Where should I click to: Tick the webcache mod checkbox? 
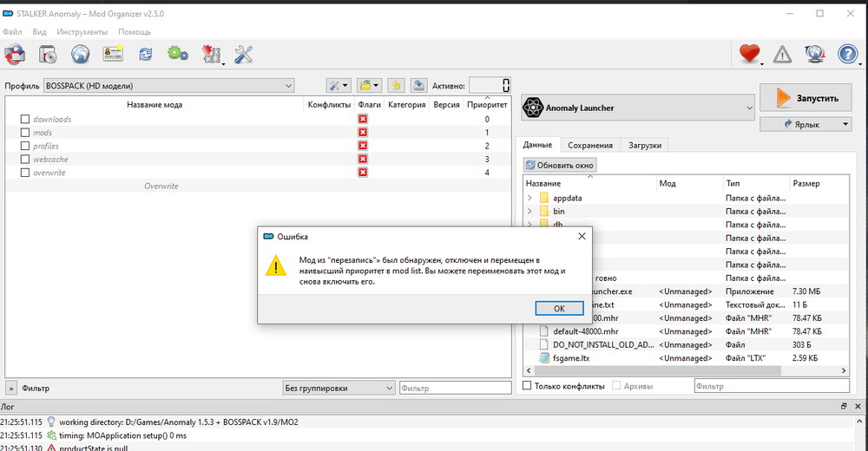25,160
